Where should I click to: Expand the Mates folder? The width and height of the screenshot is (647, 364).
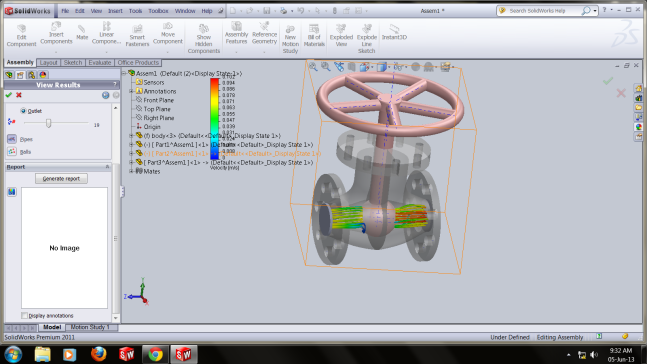[x=132, y=171]
